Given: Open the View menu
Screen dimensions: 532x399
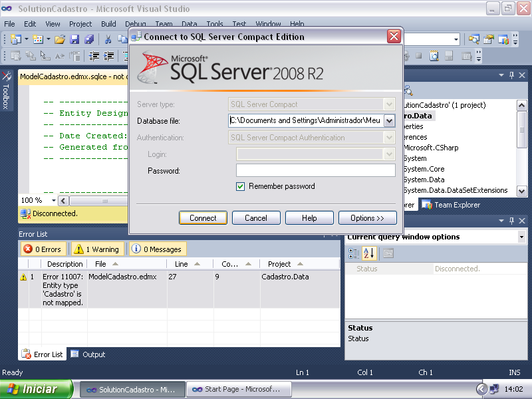Looking at the screenshot, I should tap(53, 24).
